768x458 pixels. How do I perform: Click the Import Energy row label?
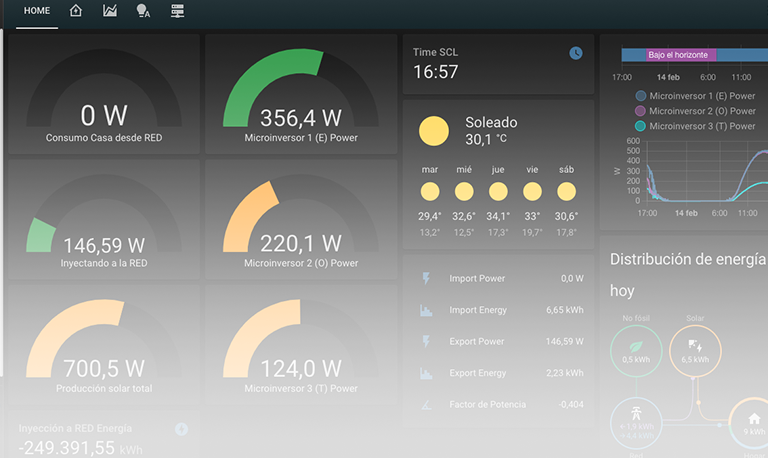tap(478, 310)
